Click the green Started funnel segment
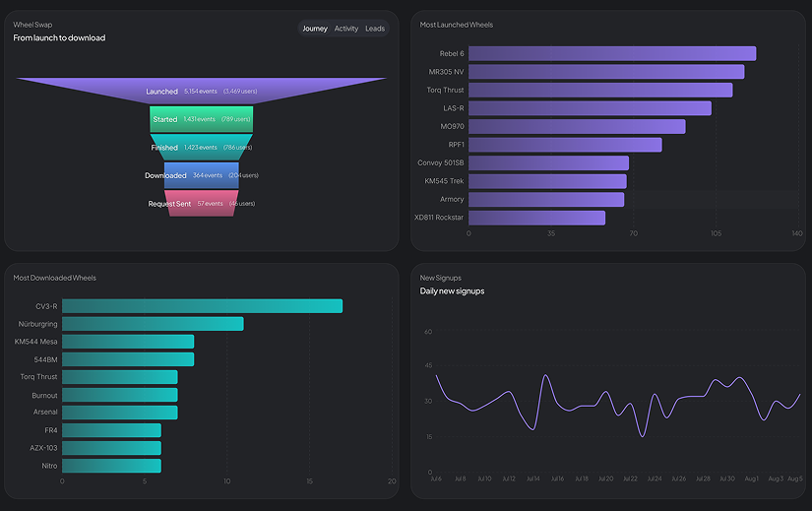Screen dimensions: 812x511 pos(202,119)
